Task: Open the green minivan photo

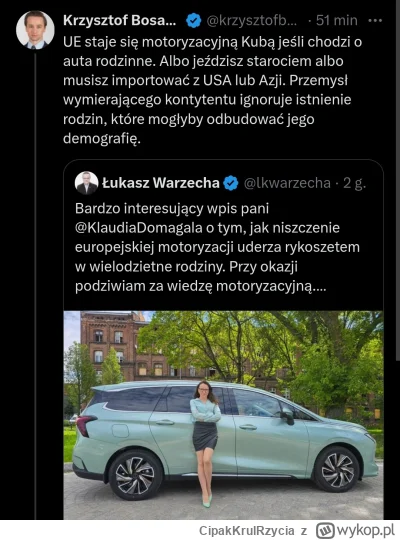Action: (x=223, y=415)
